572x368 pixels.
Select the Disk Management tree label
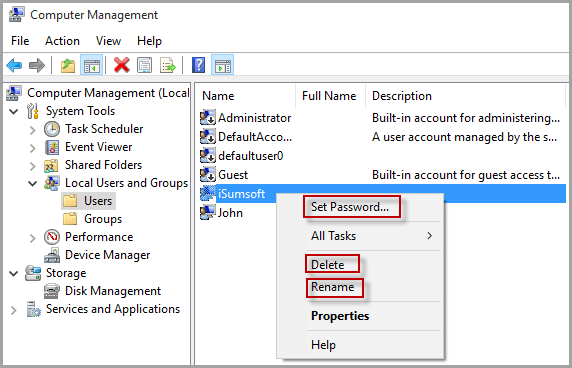[113, 291]
